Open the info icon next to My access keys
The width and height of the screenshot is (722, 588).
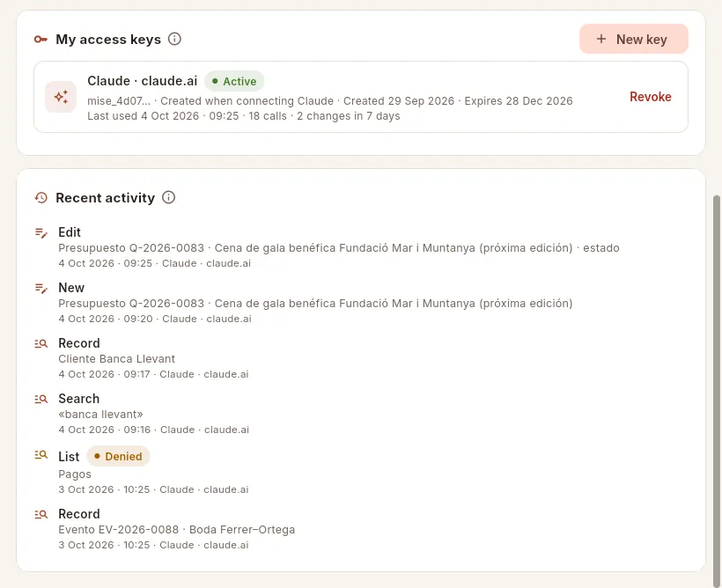[x=174, y=39]
